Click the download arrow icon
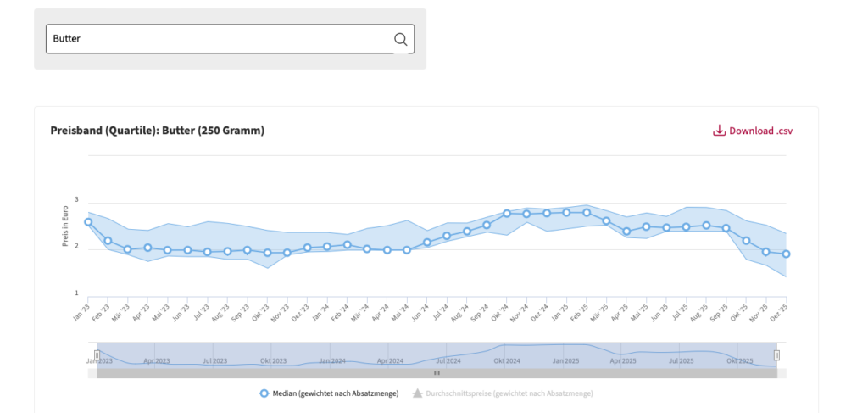The height and width of the screenshot is (413, 868). (719, 131)
